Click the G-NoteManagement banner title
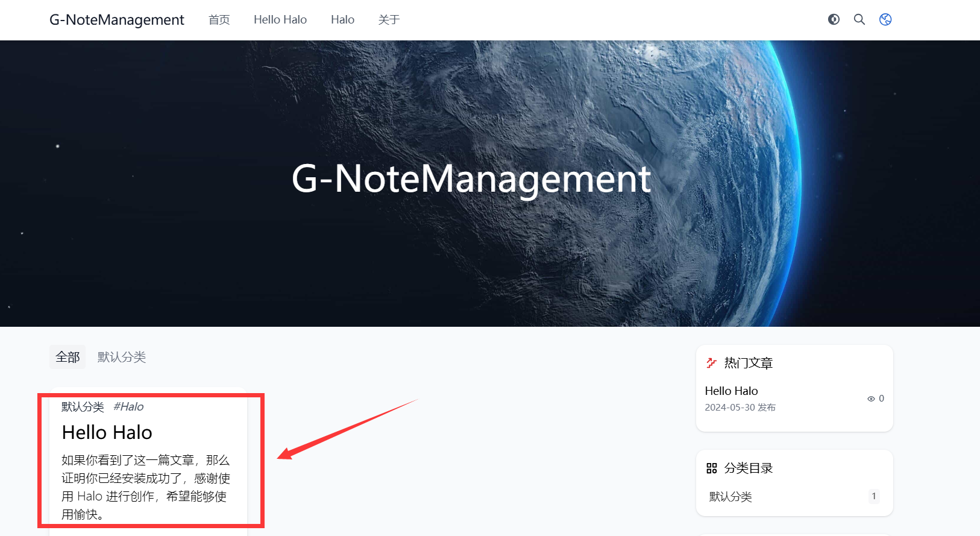Viewport: 980px width, 536px height. tap(471, 179)
